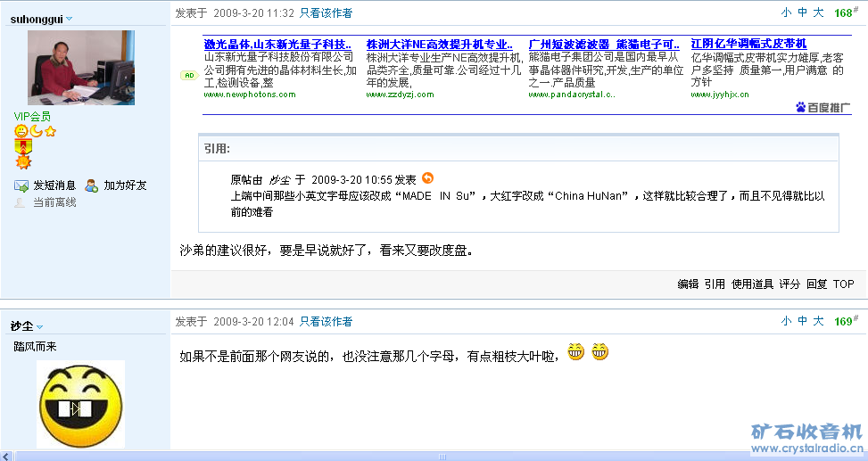Click the star rank icon under VIP会员

click(x=50, y=132)
